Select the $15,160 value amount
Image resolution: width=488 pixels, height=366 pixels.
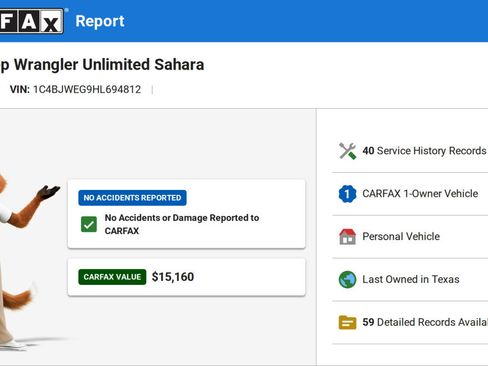tap(173, 277)
